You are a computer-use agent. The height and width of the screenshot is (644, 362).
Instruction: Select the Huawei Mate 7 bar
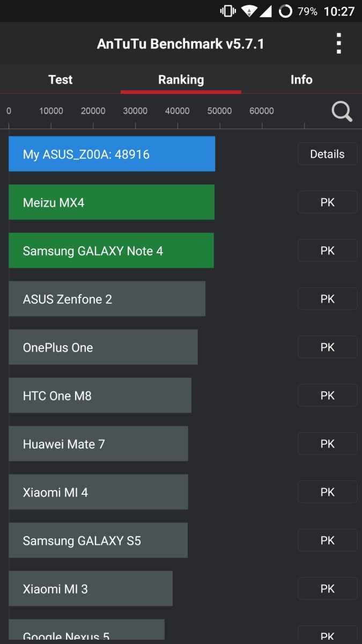(98, 444)
